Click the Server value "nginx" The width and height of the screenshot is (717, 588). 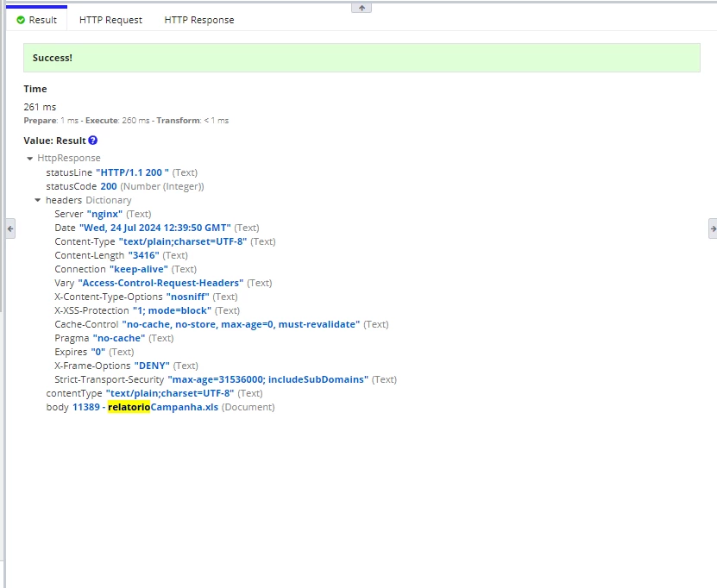point(104,214)
